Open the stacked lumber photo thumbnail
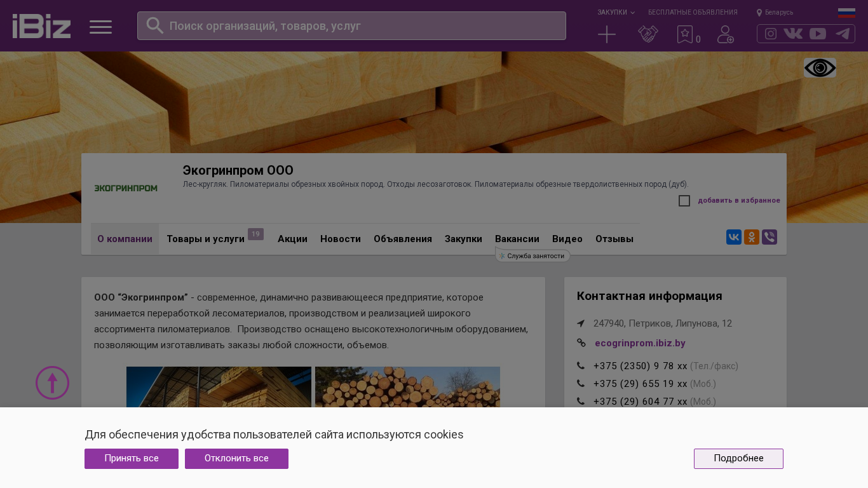This screenshot has width=868, height=488. [219, 387]
